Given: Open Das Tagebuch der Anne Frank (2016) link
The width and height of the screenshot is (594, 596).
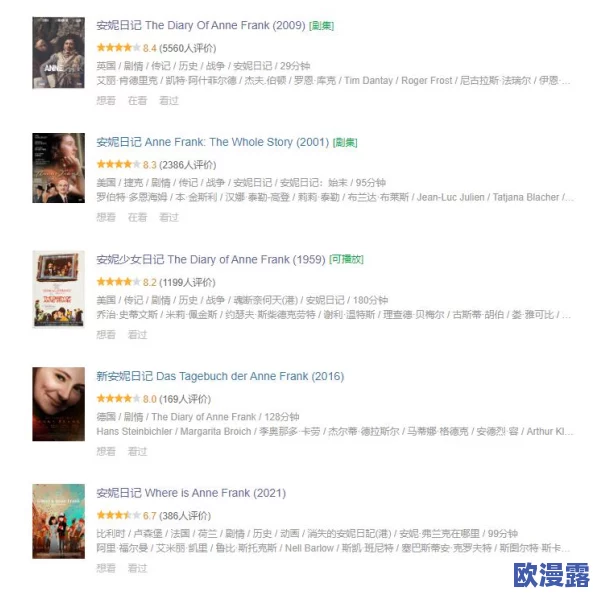Looking at the screenshot, I should (x=220, y=376).
